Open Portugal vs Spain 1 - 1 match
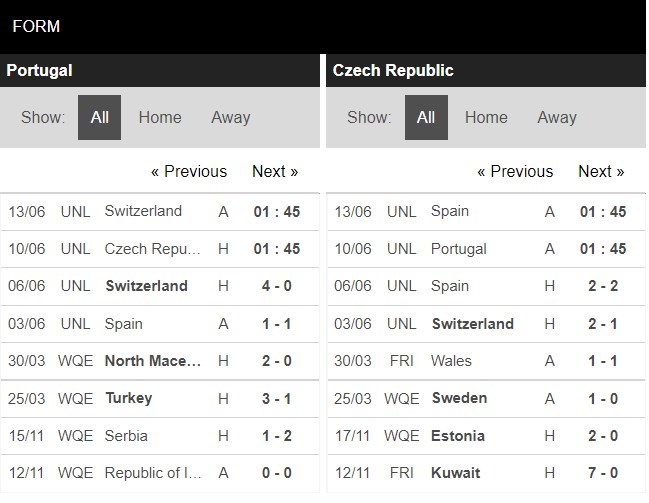This screenshot has height=503, width=649. pos(160,324)
